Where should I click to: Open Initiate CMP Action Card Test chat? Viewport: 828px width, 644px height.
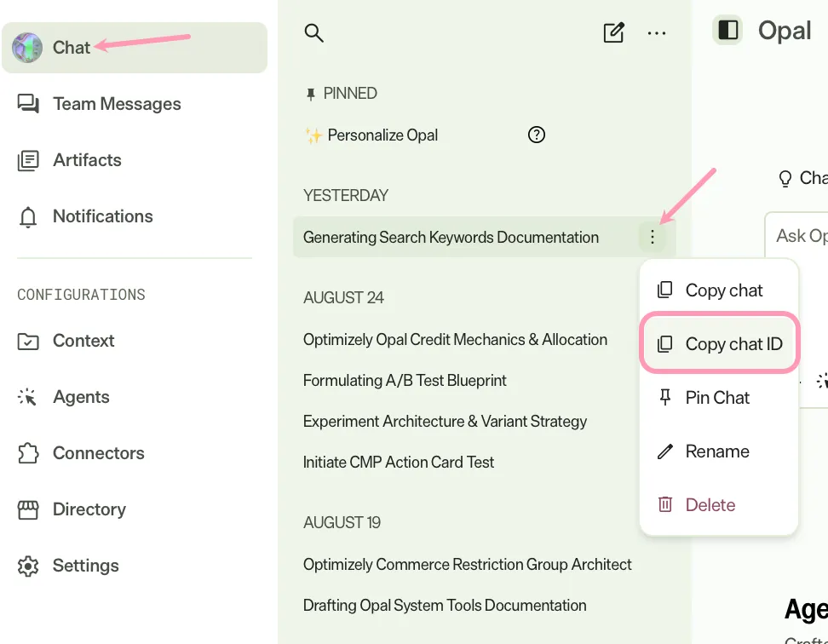[398, 463]
